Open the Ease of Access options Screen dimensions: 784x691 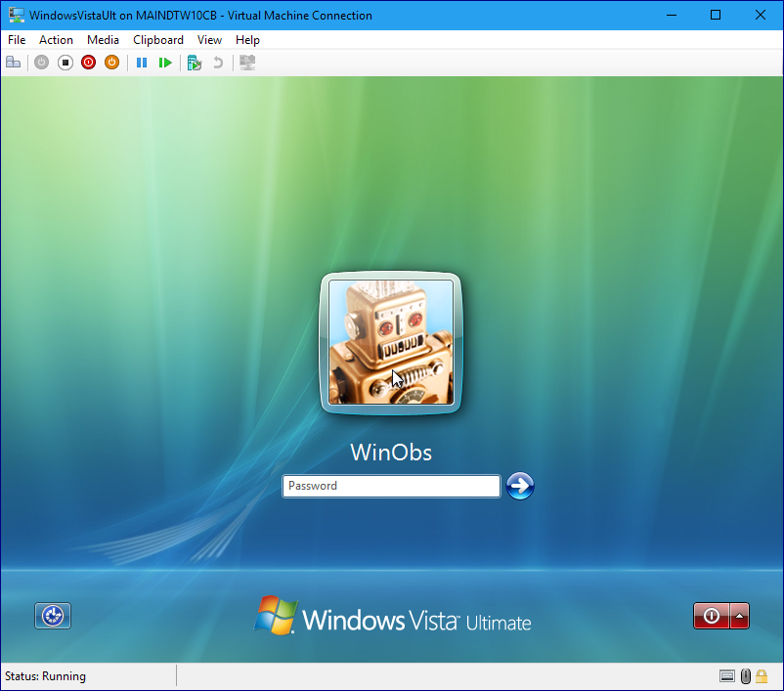[x=52, y=615]
